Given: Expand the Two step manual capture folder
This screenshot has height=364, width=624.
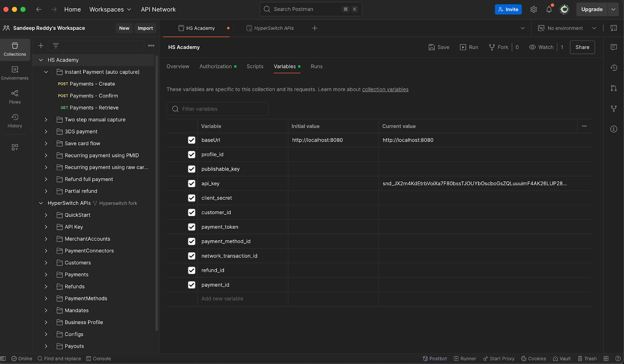Looking at the screenshot, I should pos(46,120).
